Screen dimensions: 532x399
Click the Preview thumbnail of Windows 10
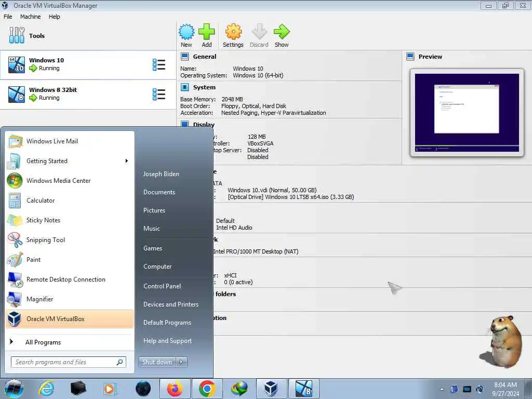467,113
